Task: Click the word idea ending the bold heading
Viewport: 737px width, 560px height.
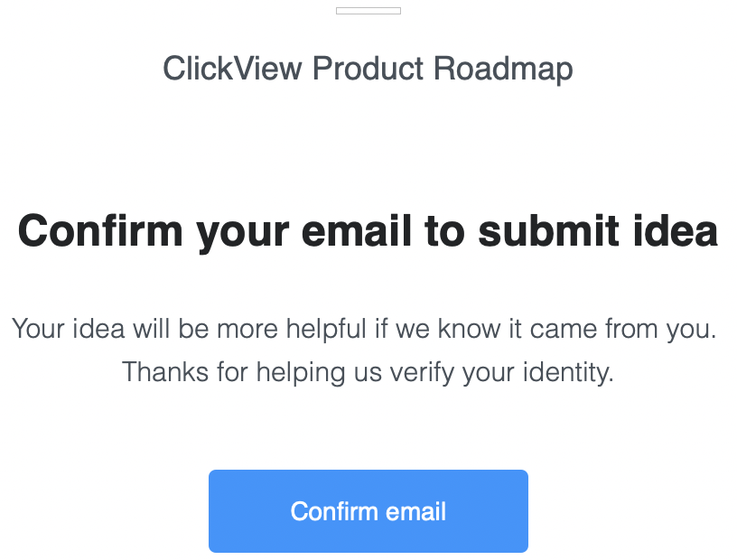Action: tap(676, 230)
